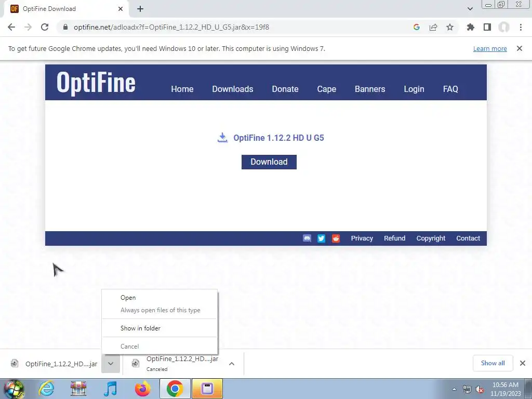Close the downloads shelf
The height and width of the screenshot is (399, 532).
point(523,363)
